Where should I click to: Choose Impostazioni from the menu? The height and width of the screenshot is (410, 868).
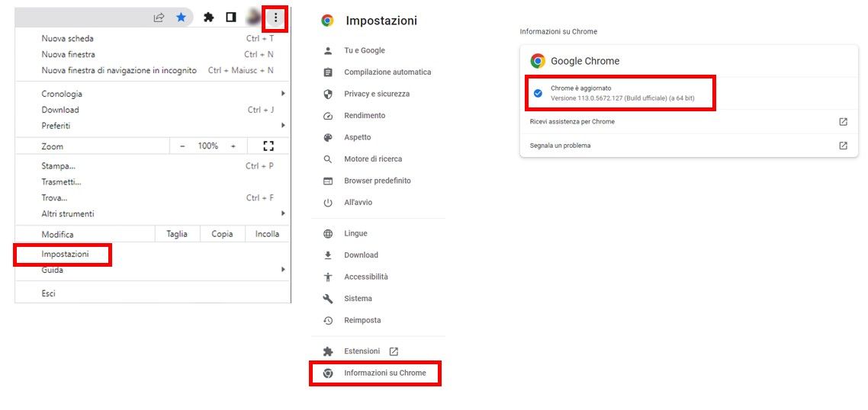coord(64,255)
